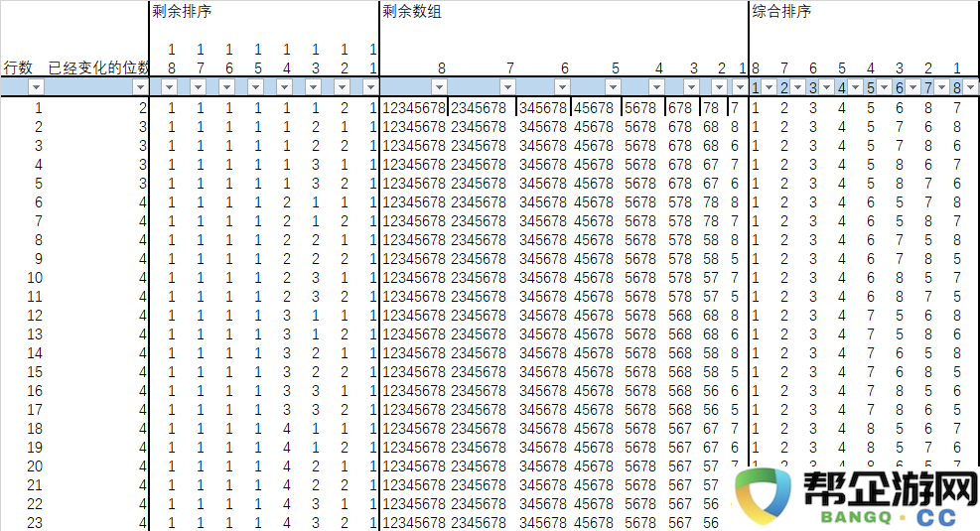Open filter dropdown under 剩余数组 column 7

(507, 86)
